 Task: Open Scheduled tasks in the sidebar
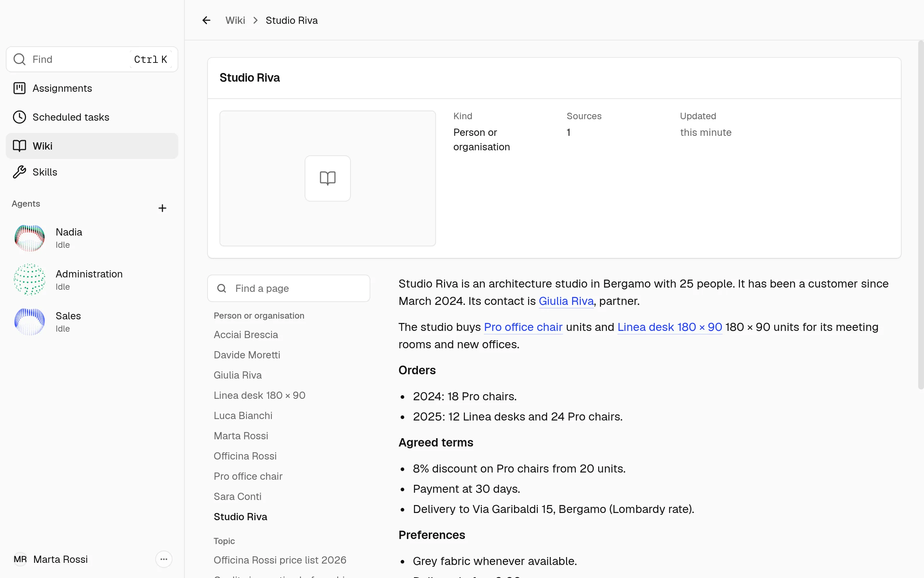tap(92, 117)
